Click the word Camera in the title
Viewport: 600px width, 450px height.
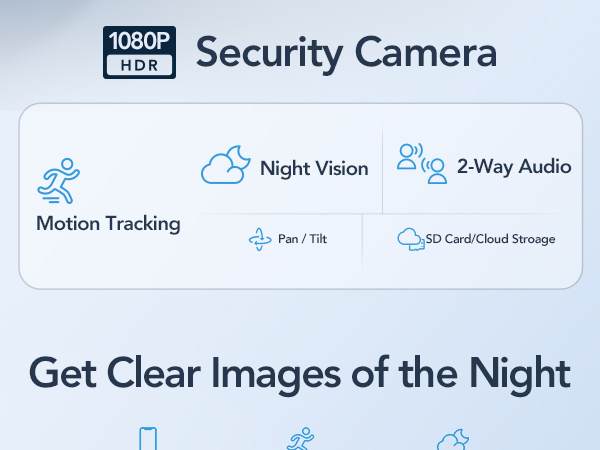point(426,52)
